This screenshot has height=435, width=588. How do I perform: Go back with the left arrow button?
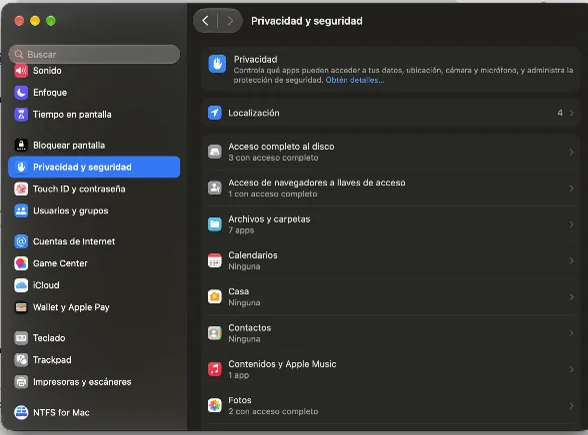(x=206, y=21)
